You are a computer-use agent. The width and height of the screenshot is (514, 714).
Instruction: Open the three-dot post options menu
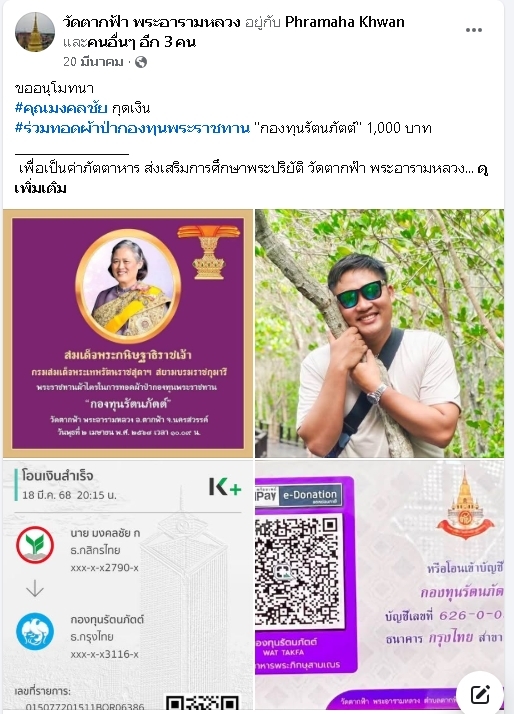click(473, 30)
